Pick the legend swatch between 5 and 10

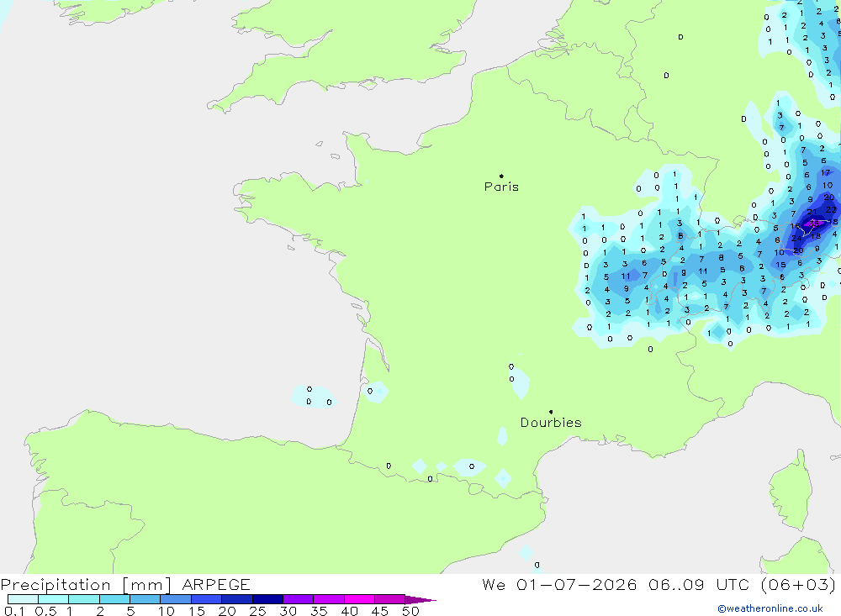point(145,599)
